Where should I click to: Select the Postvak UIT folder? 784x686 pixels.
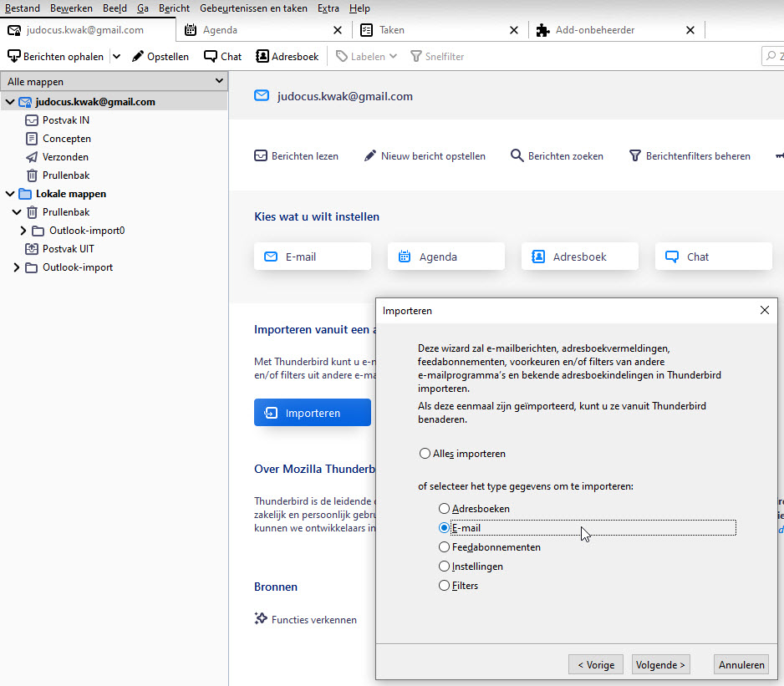point(68,249)
